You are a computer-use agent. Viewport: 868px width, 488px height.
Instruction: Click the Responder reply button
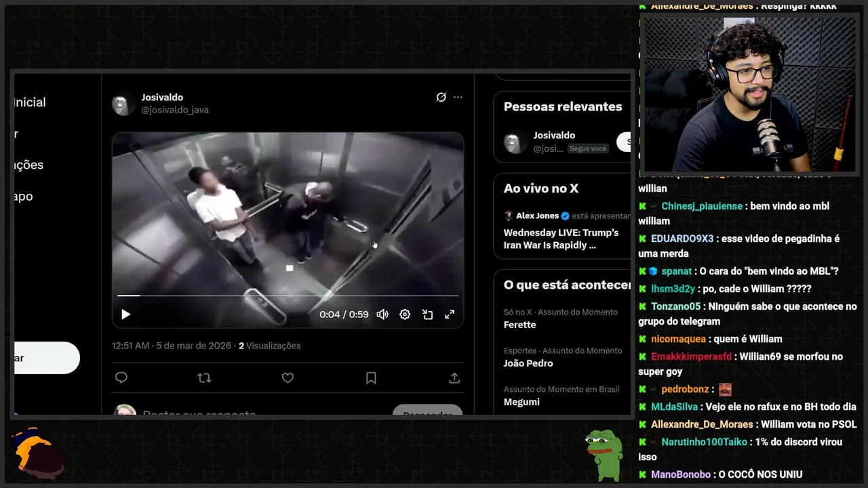pos(427,410)
